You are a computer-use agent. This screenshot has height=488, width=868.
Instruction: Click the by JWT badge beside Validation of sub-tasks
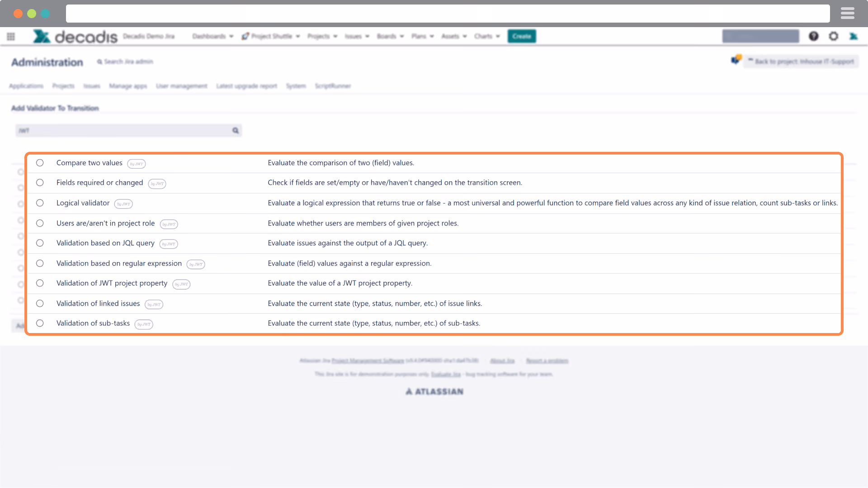pos(144,324)
